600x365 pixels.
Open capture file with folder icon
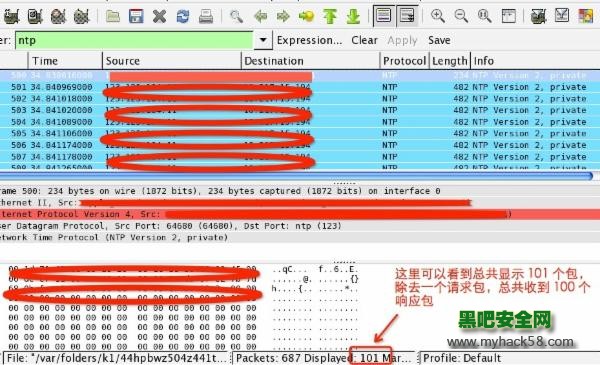tap(113, 16)
